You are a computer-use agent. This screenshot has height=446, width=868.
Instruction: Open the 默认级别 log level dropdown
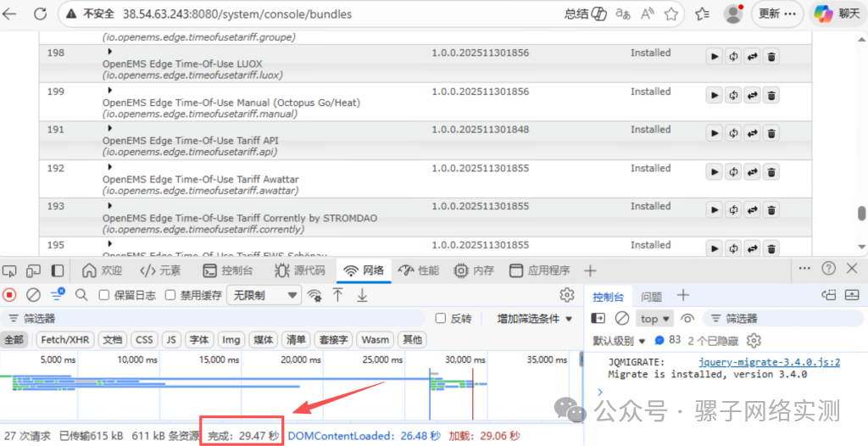[620, 340]
